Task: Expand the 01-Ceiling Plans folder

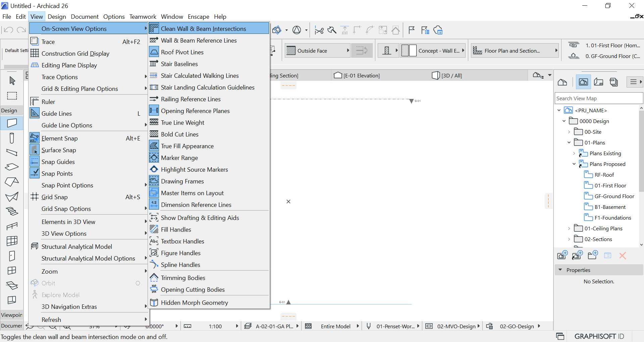Action: pos(569,229)
